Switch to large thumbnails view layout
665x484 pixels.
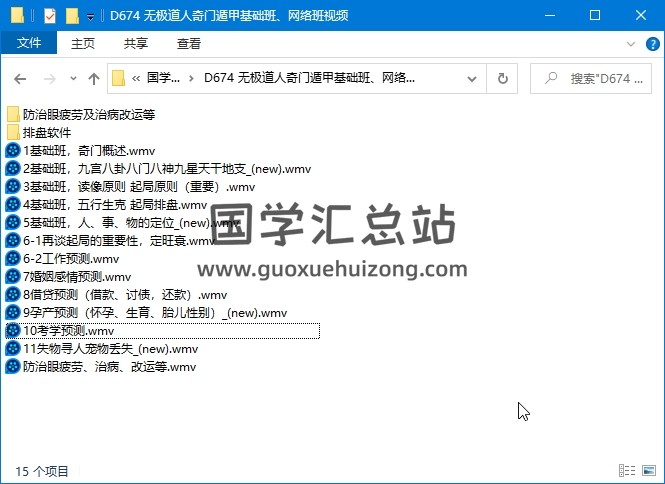click(648, 470)
